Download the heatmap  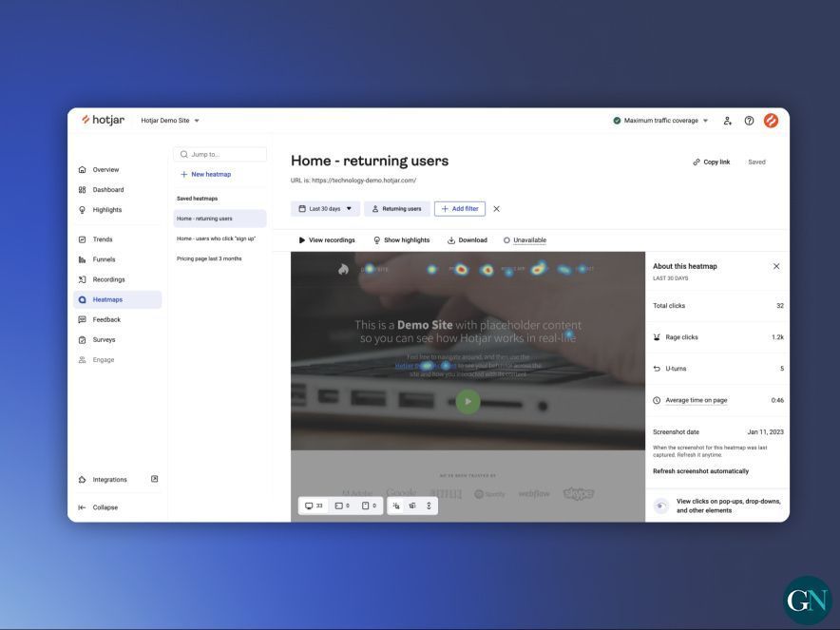click(468, 240)
